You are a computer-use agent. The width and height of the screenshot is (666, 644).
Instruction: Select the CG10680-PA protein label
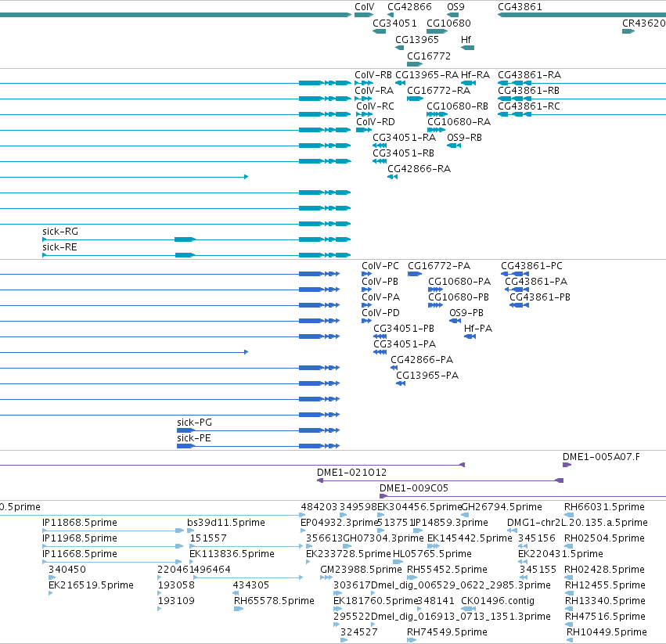tap(459, 282)
